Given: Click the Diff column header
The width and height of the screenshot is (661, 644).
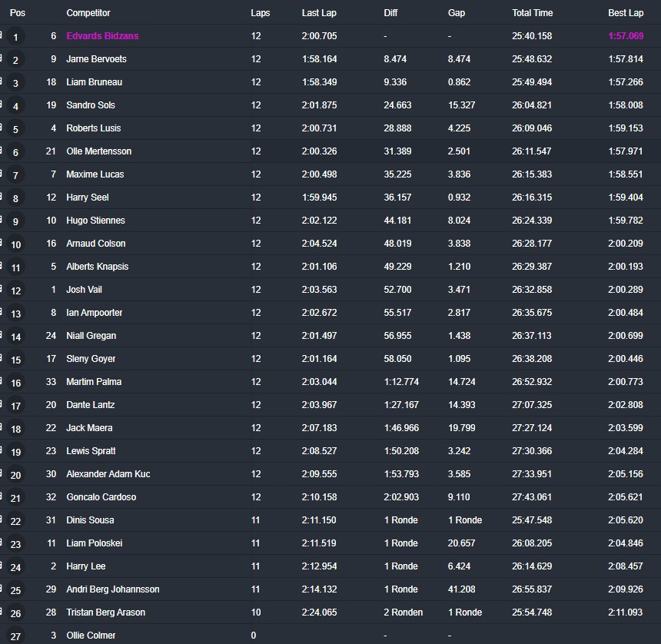Looking at the screenshot, I should tap(391, 13).
